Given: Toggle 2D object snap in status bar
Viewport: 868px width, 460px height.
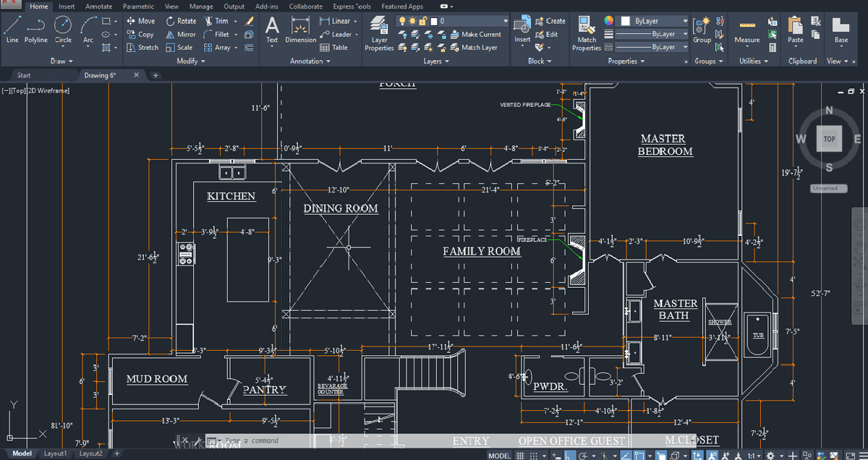Looking at the screenshot, I should click(639, 455).
